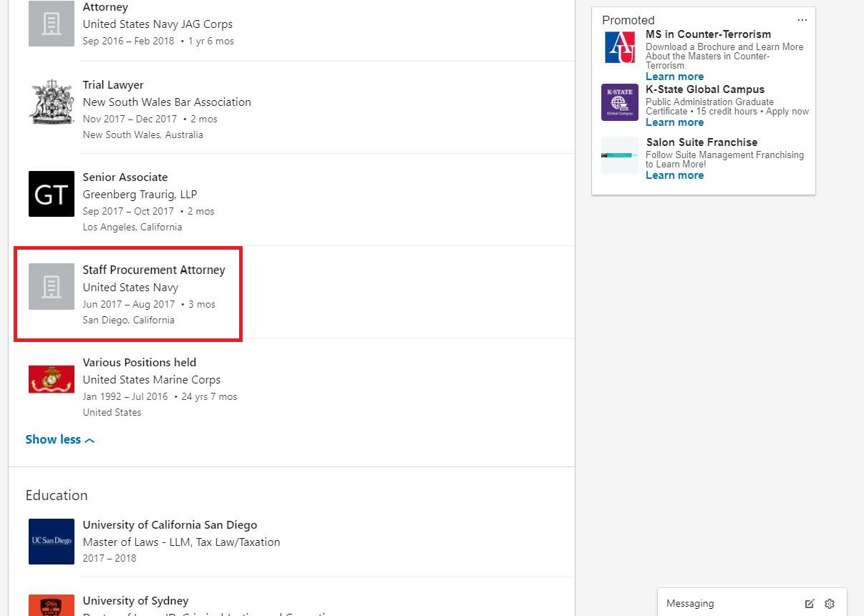Click Learn more under MS in Counter-Terrorism
Image resolution: width=864 pixels, height=616 pixels.
pos(674,77)
